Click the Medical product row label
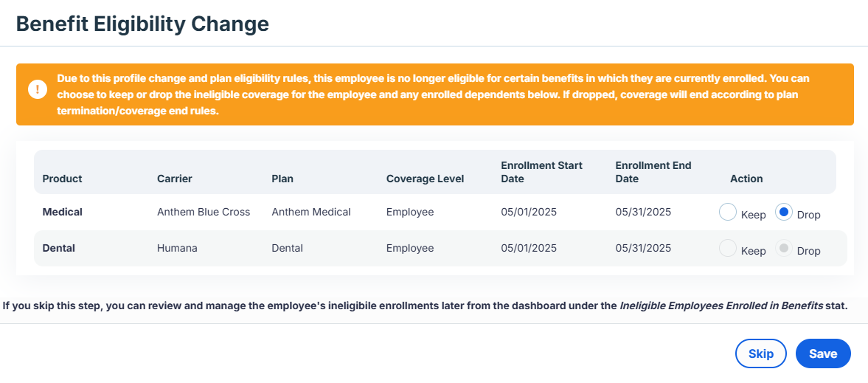This screenshot has width=868, height=383. point(63,212)
